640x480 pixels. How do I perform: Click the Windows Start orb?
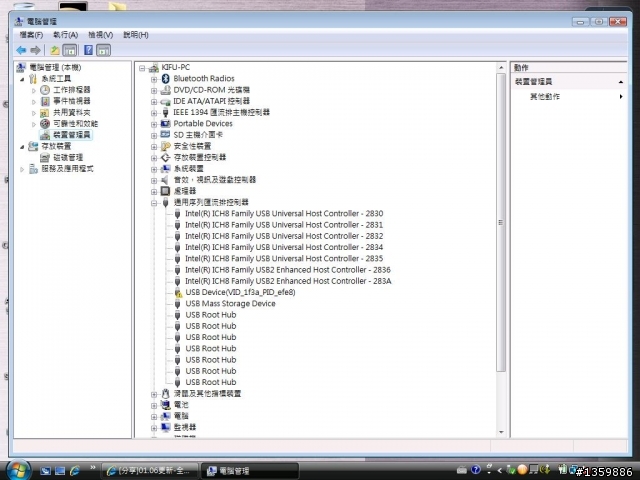(17, 470)
